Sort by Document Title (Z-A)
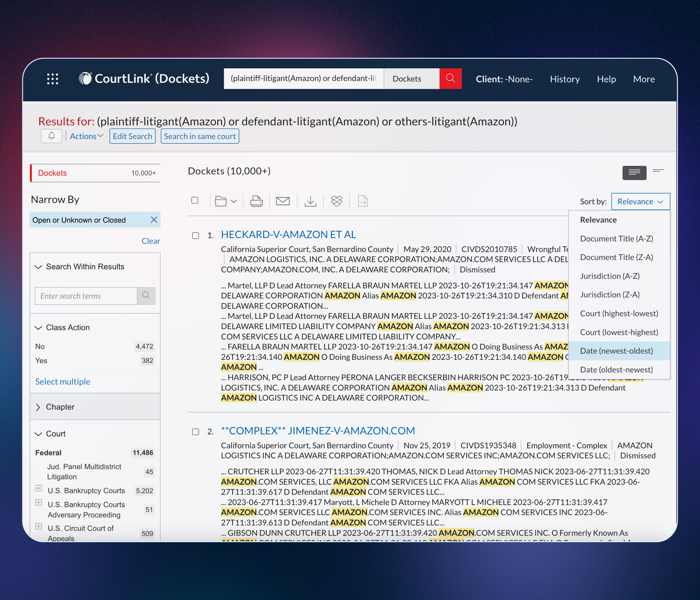 coord(619,257)
